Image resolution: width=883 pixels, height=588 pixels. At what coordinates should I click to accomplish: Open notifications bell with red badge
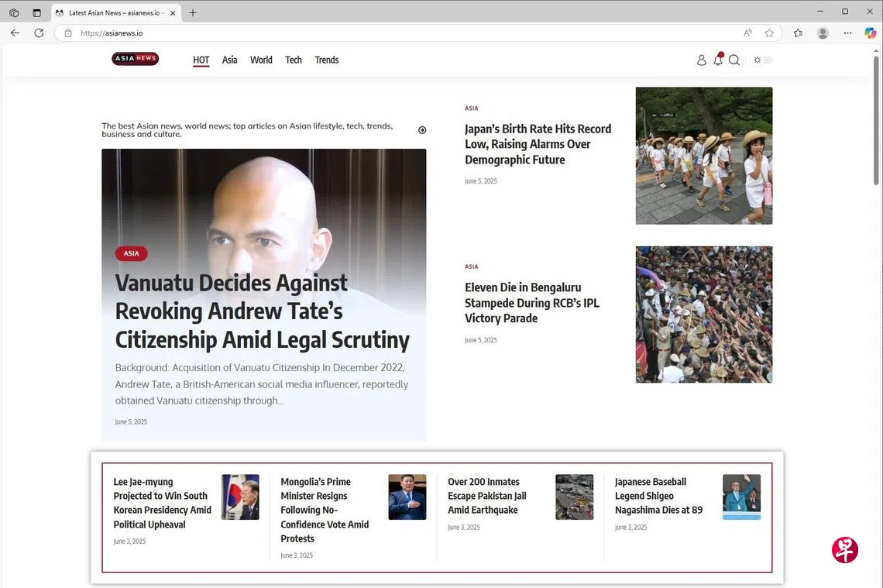click(x=718, y=60)
